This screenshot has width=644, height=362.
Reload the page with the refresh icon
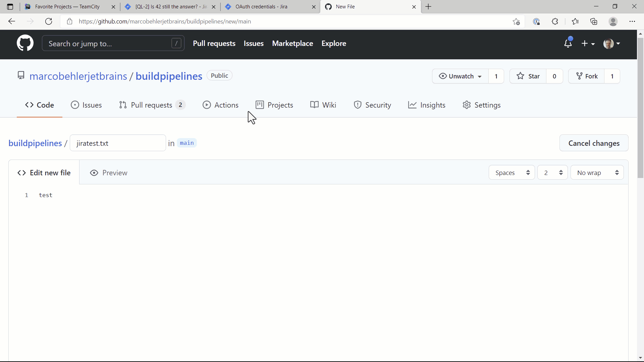[x=48, y=21]
